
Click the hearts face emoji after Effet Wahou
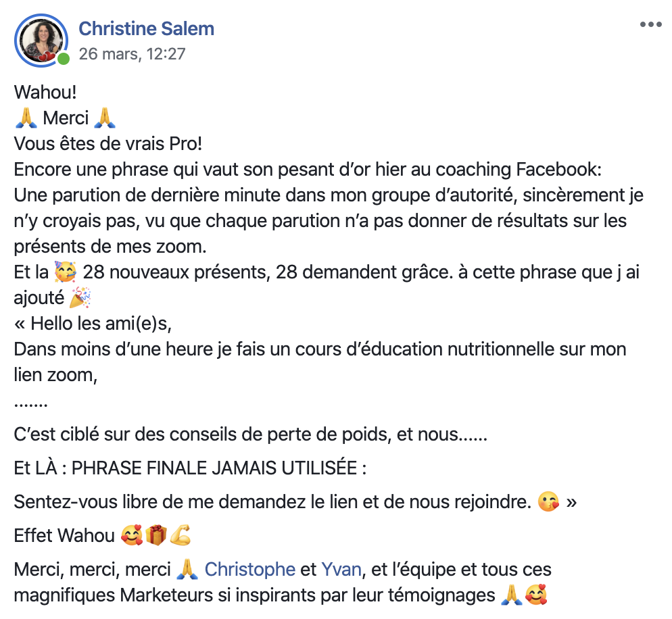pos(132,535)
